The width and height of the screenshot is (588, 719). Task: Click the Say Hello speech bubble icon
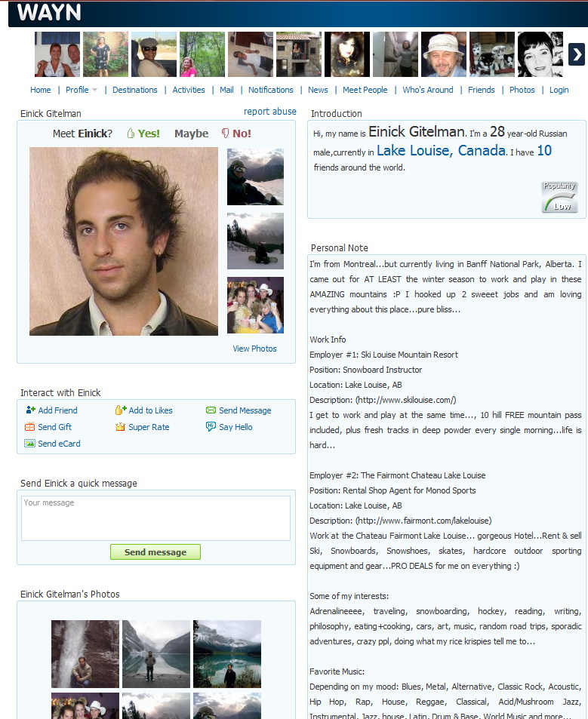[x=211, y=427]
